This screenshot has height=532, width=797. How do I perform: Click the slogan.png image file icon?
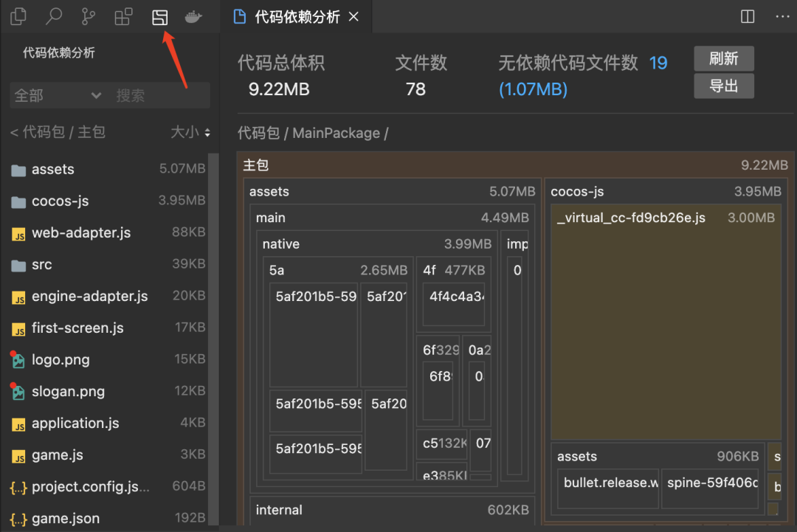(18, 392)
